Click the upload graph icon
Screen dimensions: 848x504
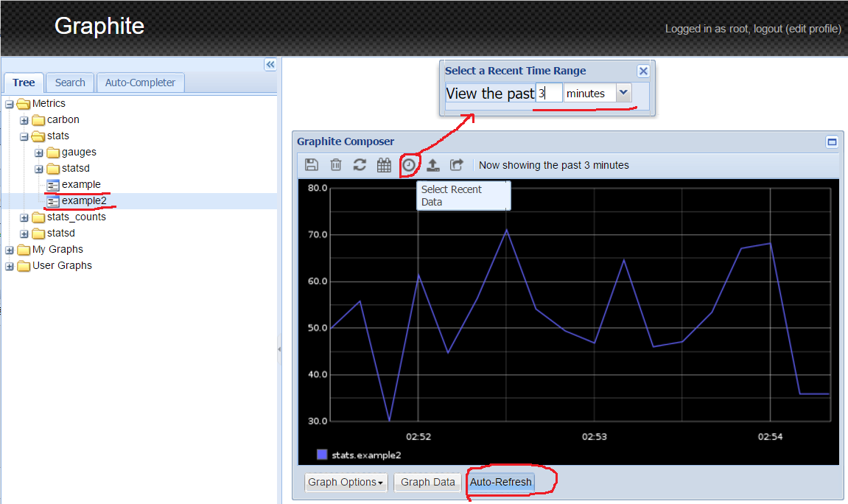pos(432,165)
